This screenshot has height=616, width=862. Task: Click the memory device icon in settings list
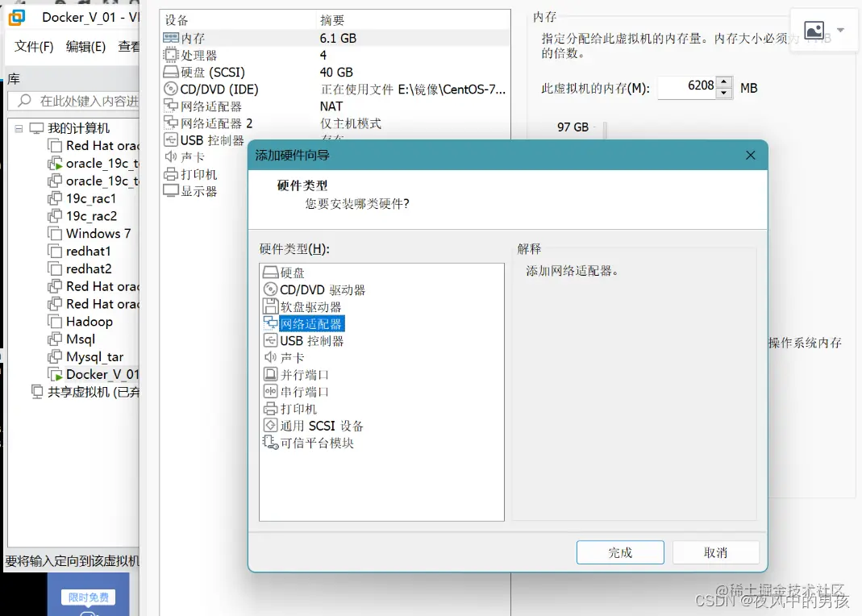pos(171,37)
